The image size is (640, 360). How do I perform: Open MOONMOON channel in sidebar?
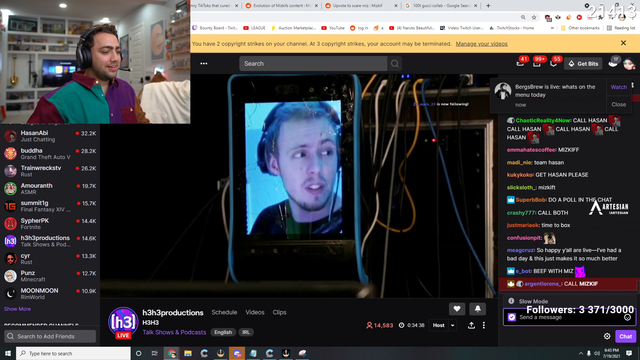(x=50, y=293)
